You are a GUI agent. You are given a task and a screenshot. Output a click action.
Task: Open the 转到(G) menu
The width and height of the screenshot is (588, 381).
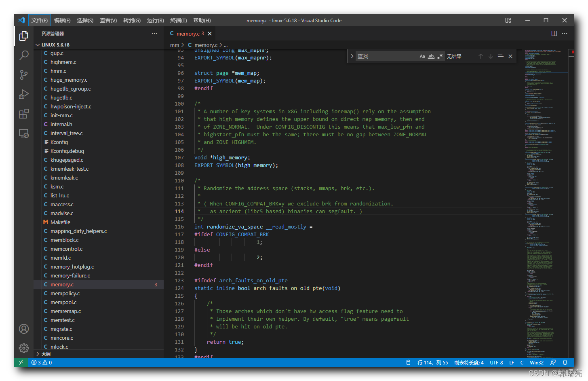click(x=132, y=20)
